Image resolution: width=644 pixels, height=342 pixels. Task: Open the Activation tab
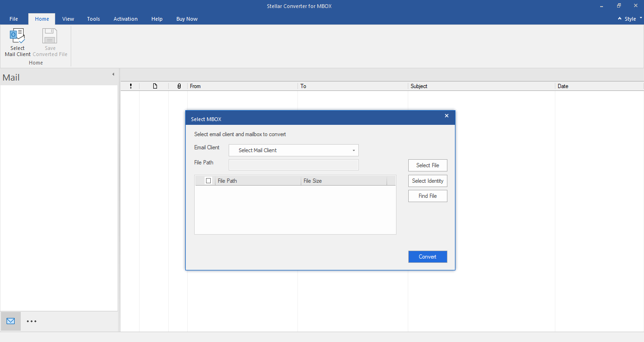(125, 19)
